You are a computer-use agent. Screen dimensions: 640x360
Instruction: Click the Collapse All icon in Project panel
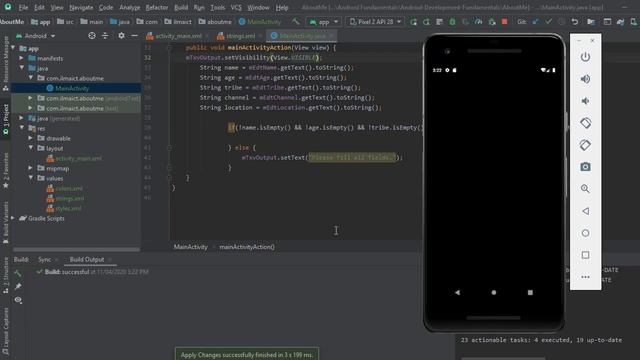(105, 36)
